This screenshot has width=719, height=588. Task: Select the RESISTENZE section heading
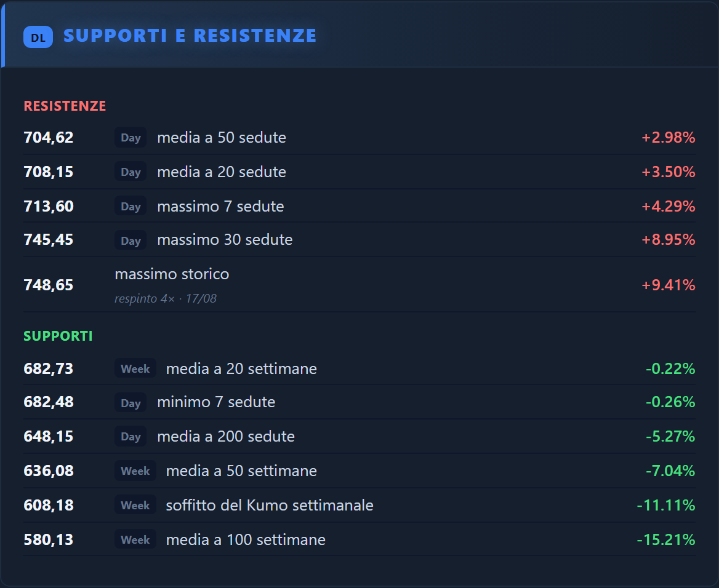pyautogui.click(x=65, y=106)
